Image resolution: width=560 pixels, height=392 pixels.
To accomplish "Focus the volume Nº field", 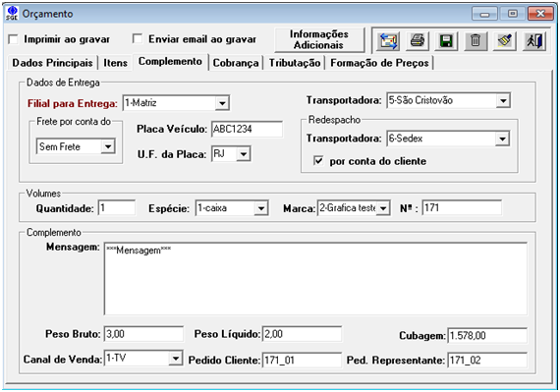I will click(x=462, y=207).
